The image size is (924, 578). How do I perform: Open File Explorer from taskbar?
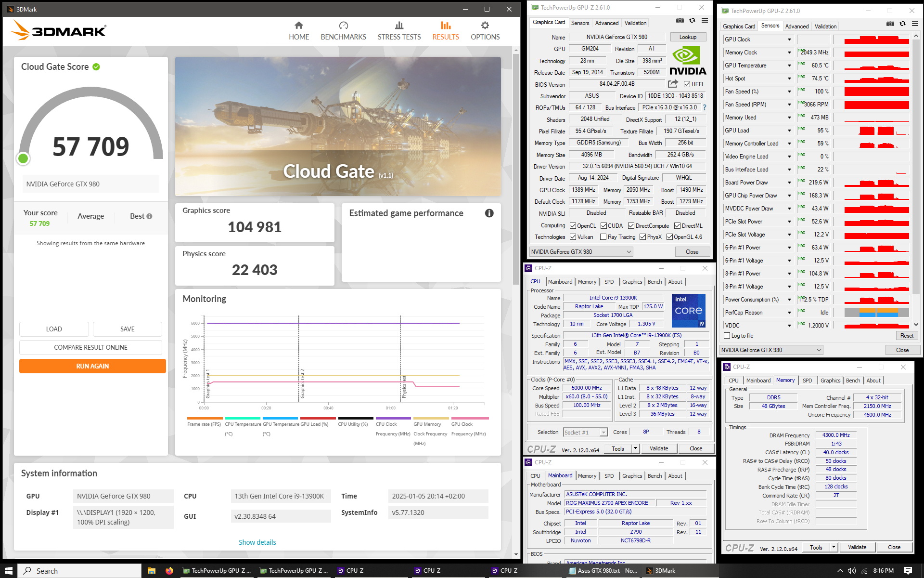pos(152,571)
